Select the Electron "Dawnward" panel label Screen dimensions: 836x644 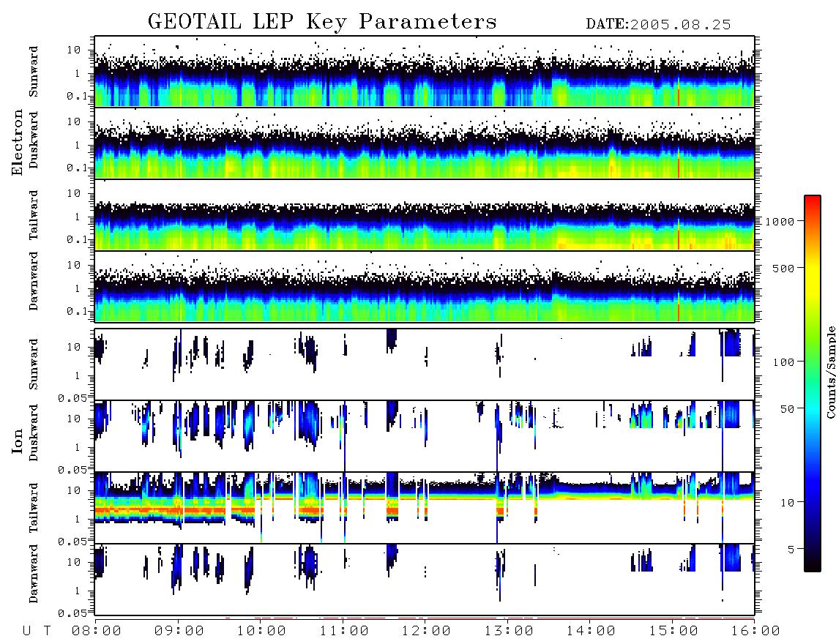coord(34,281)
